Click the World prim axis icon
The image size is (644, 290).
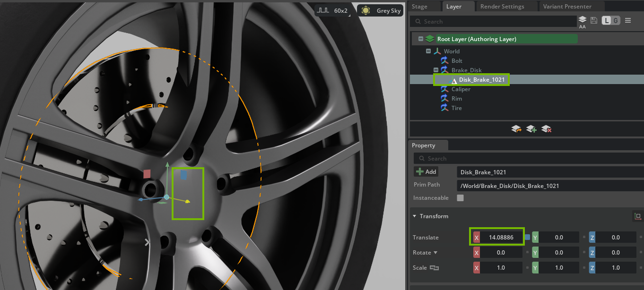(437, 51)
